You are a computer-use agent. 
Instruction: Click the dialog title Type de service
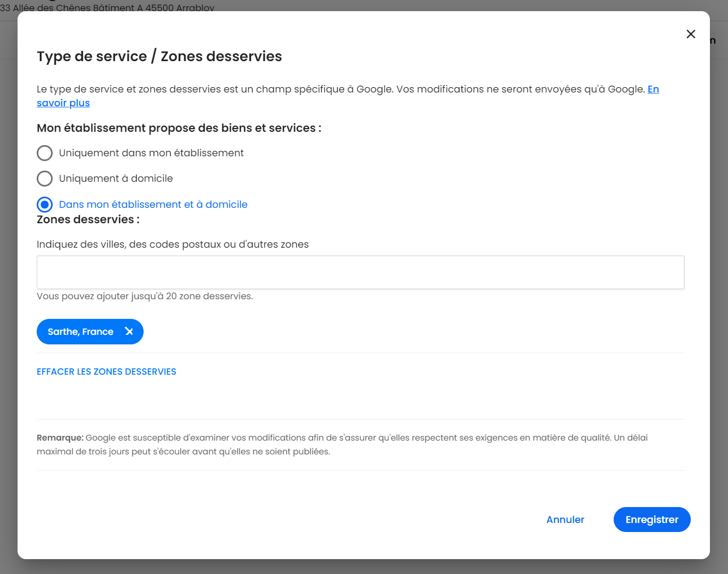point(159,56)
